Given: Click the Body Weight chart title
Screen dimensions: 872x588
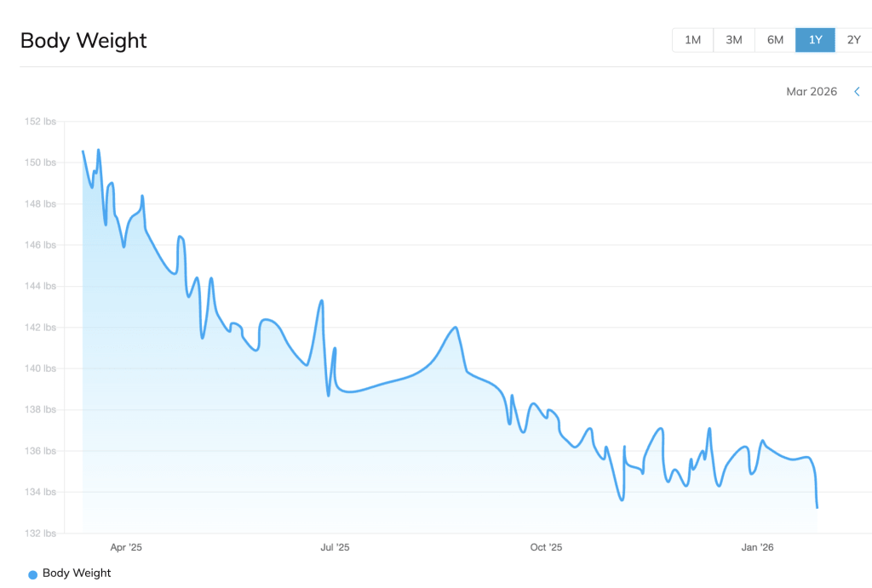Looking at the screenshot, I should (83, 40).
